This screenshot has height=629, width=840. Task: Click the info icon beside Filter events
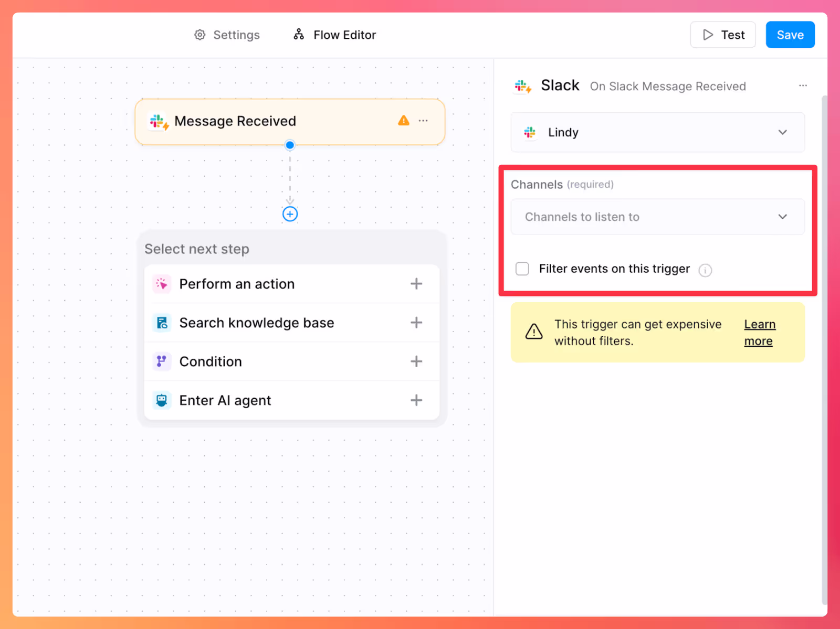point(705,270)
